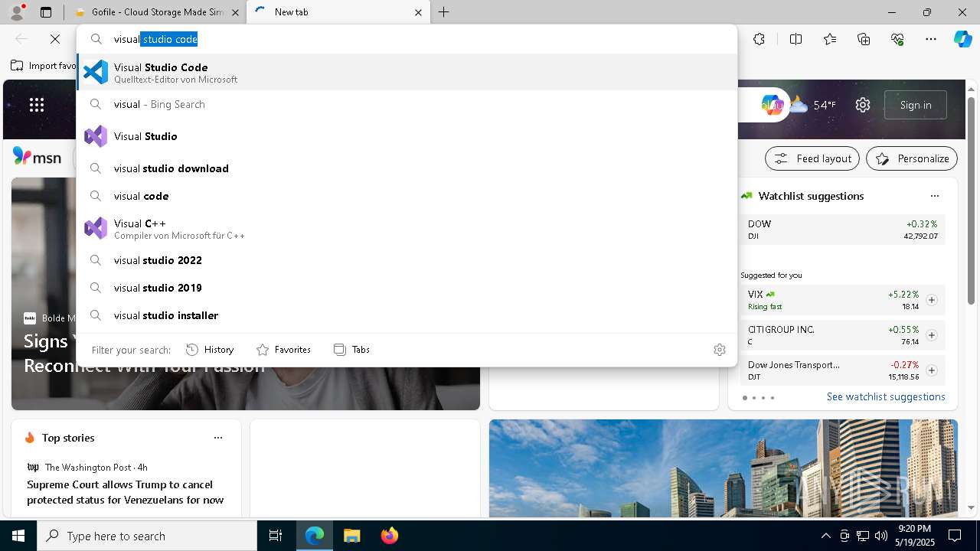Open Browser essentials heart icon
980x551 pixels.
tap(897, 39)
